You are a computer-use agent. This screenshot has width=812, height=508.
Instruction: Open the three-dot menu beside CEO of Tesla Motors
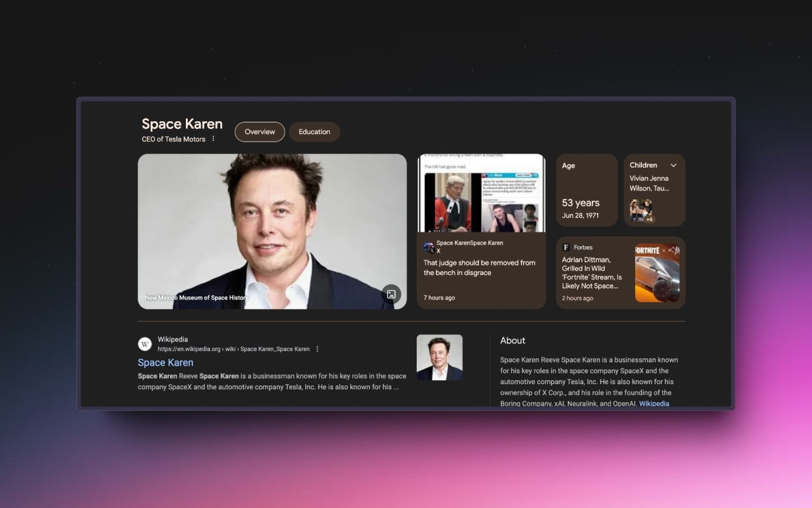coord(213,139)
